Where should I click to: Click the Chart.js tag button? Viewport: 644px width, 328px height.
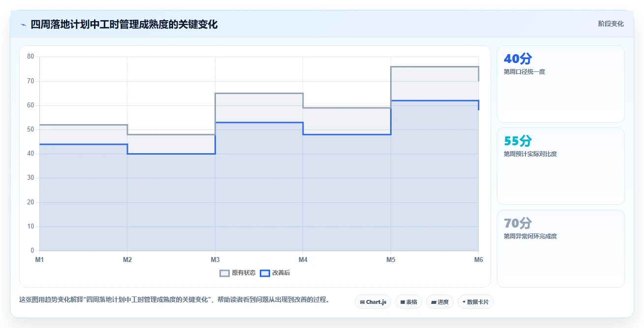pos(373,302)
